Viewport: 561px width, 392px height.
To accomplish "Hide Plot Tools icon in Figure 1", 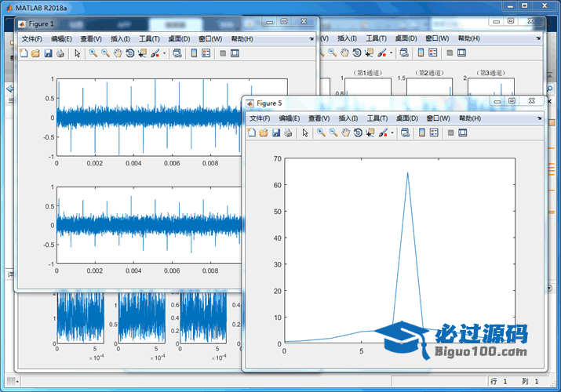I will point(223,53).
